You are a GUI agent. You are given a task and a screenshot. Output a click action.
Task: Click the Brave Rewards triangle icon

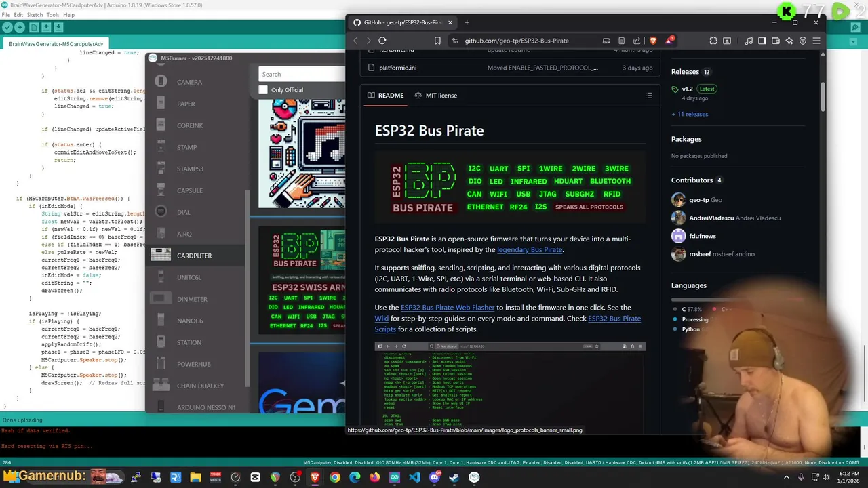click(669, 41)
